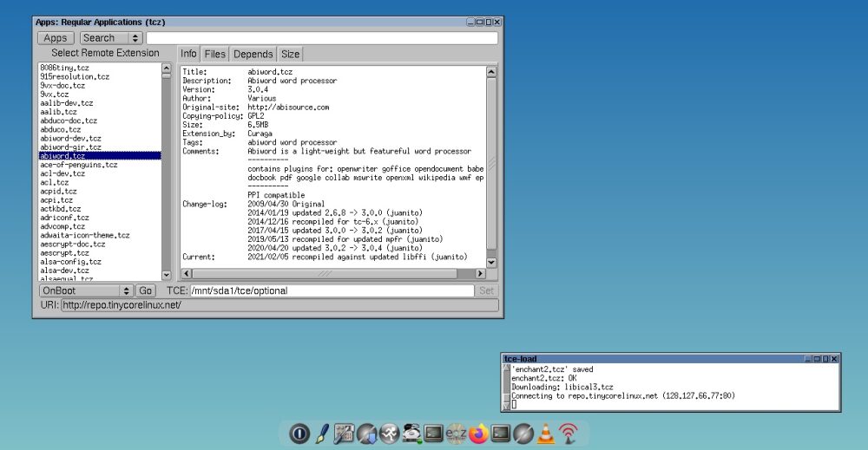Switch to the Depends tab
Screen dimensions: 868x450
(x=253, y=54)
